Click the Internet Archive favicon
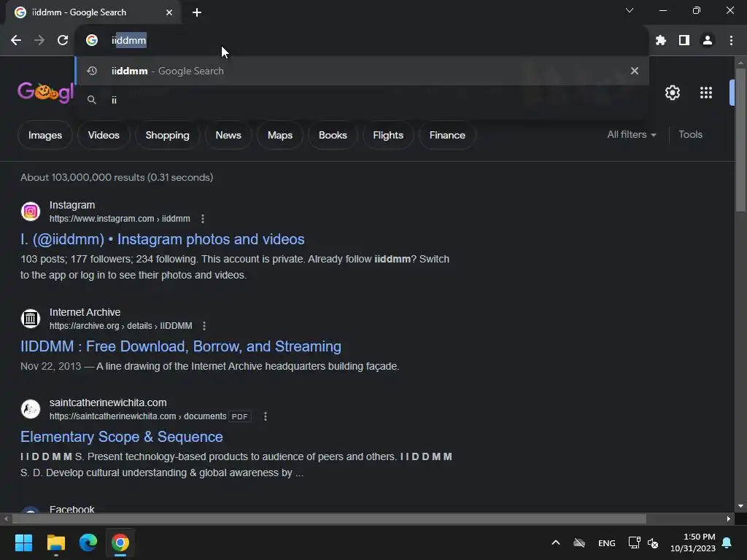 (31, 319)
